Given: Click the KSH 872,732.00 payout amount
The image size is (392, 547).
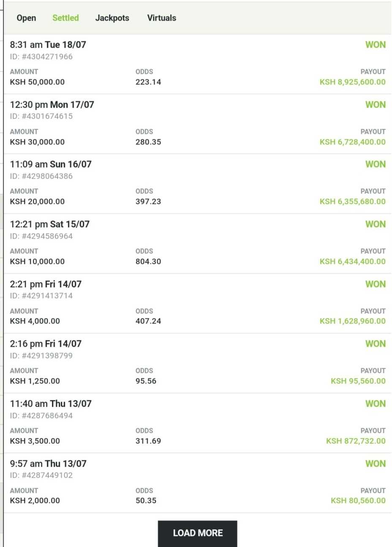Looking at the screenshot, I should coord(356,441).
